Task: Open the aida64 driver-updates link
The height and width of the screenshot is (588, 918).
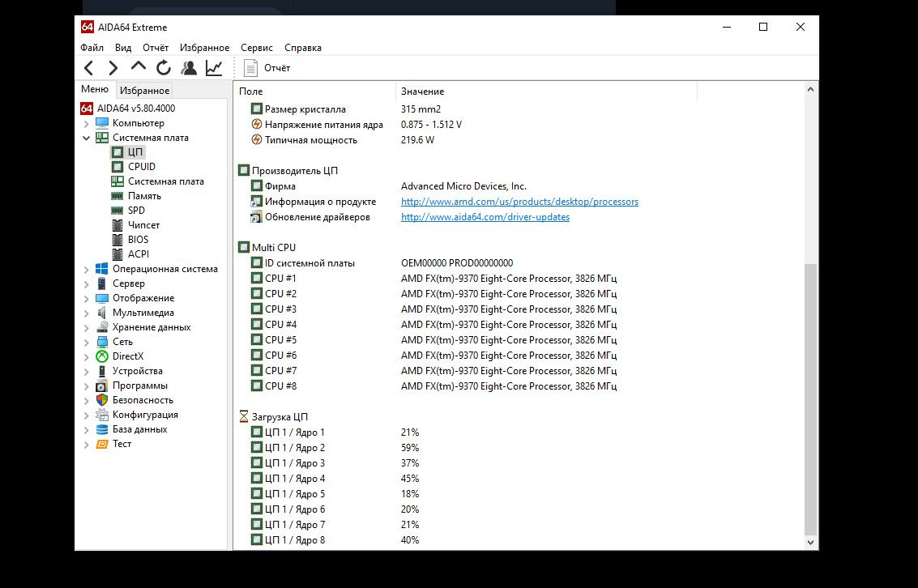Action: [485, 217]
